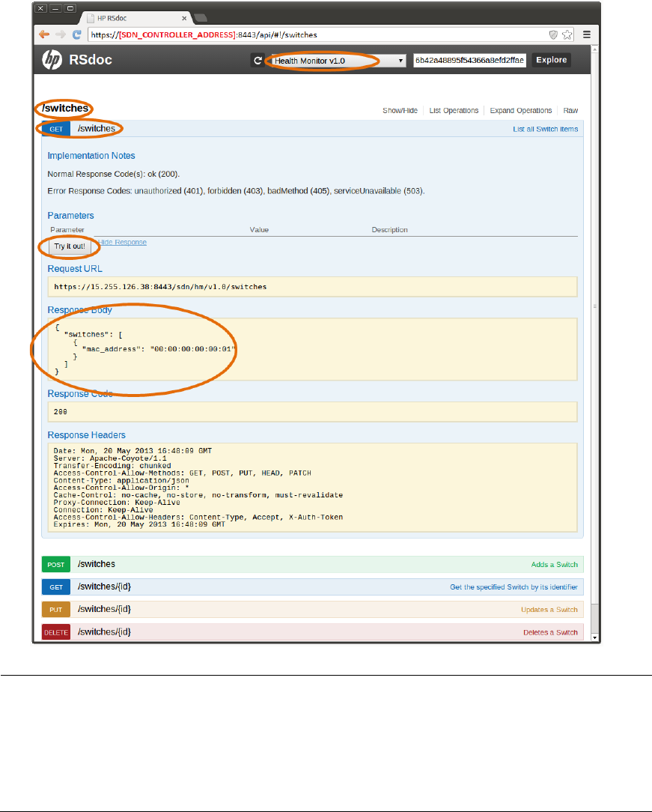
Task: Open the Health Monitor v1.0 dropdown
Action: (x=338, y=61)
